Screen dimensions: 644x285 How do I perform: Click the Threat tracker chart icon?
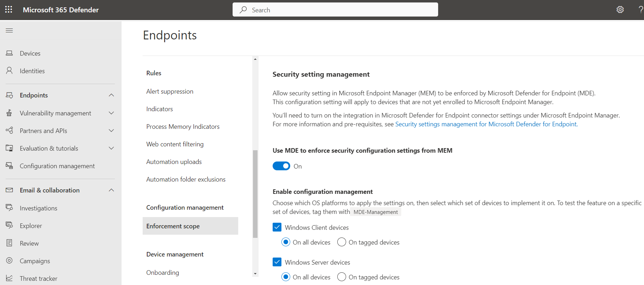pyautogui.click(x=9, y=278)
